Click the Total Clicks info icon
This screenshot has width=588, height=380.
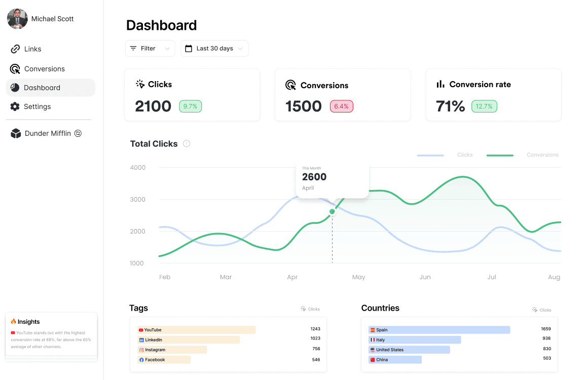(187, 143)
